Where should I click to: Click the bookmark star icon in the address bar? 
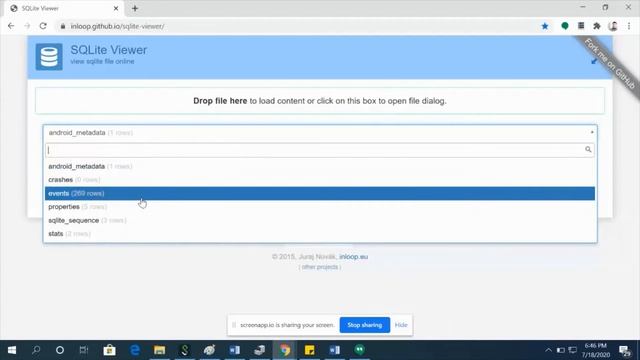pos(545,26)
